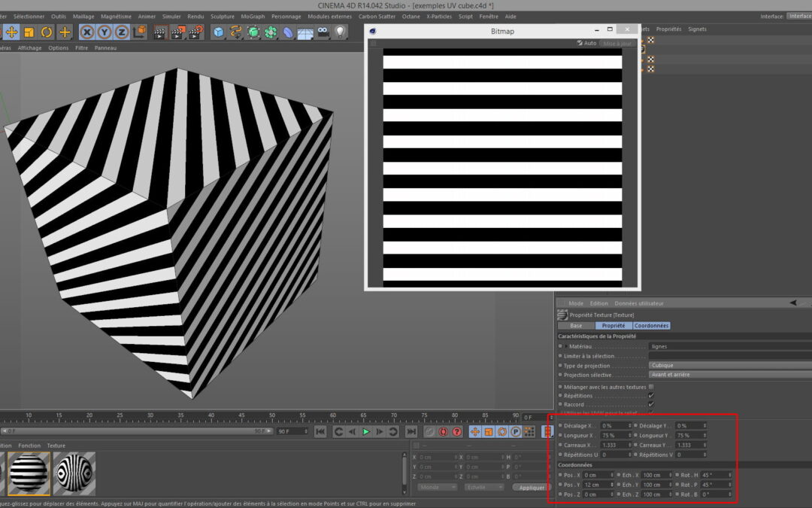Switch to the Coordonnées tab

point(651,326)
